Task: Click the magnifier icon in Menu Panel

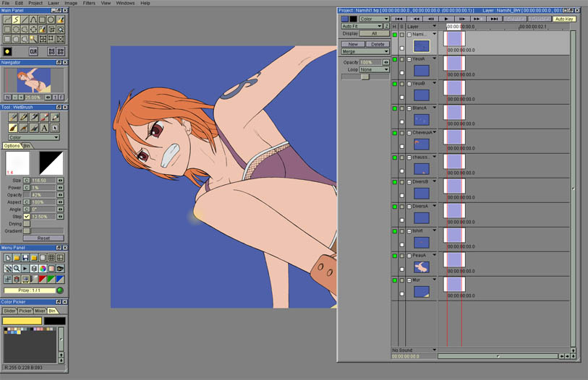Action: click(x=17, y=268)
